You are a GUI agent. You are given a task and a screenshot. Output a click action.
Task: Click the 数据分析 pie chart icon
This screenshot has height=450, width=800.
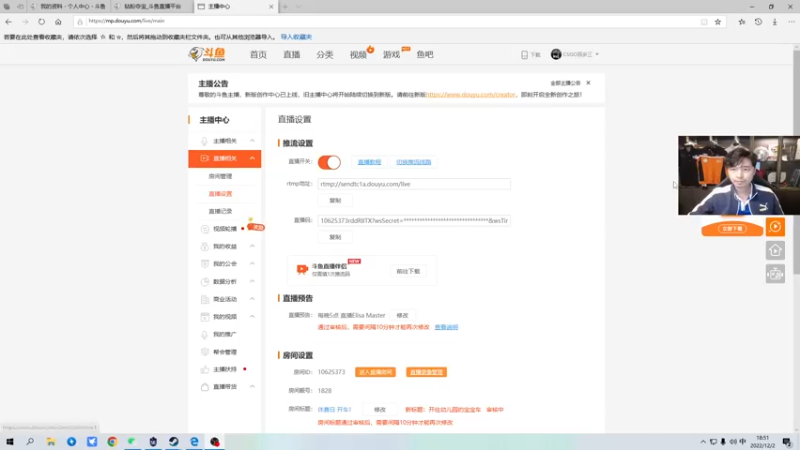coord(205,282)
